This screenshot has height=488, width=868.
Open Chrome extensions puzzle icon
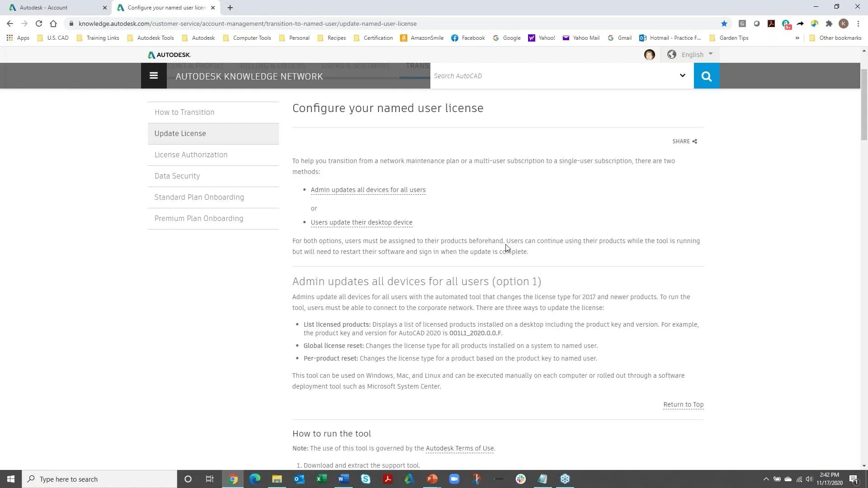pyautogui.click(x=829, y=23)
